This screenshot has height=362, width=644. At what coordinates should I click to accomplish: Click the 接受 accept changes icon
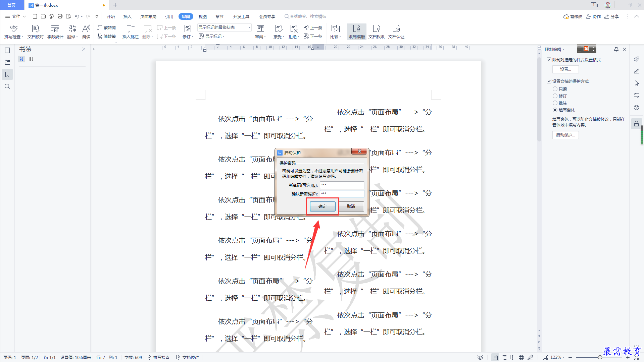point(279,28)
